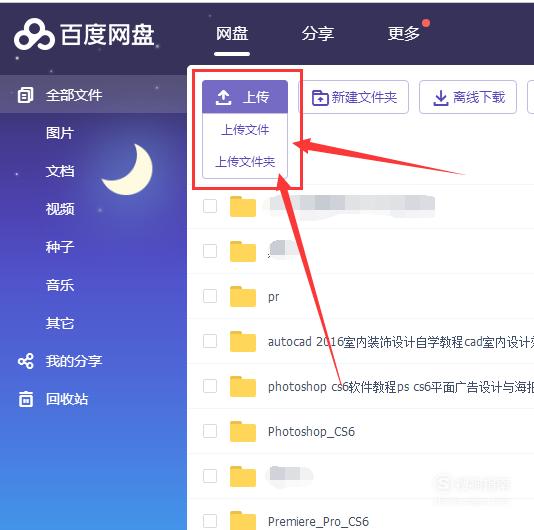Tick the checkbox of the second blurred folder
534x530 pixels.
(x=210, y=251)
